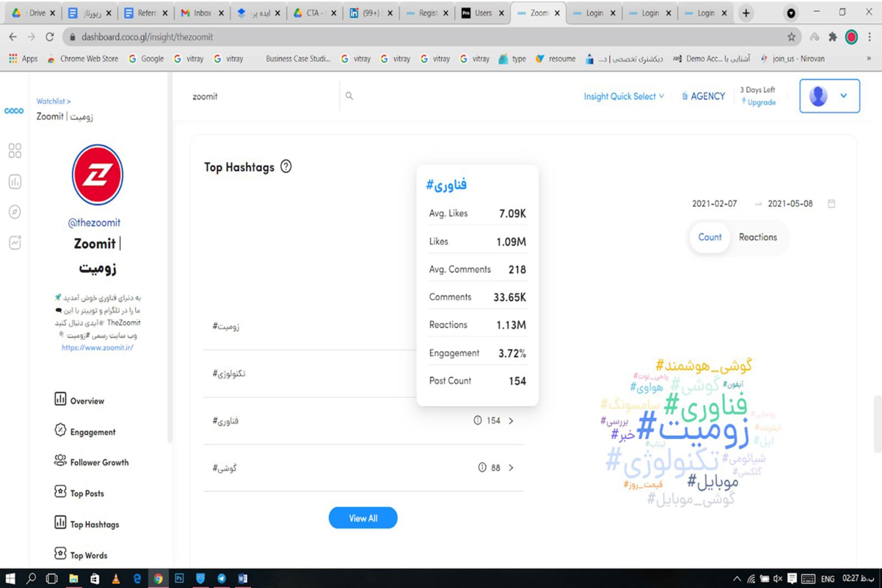Screen dimensions: 882x588
Task: Open the Top Hashtags help icon
Action: [x=286, y=166]
